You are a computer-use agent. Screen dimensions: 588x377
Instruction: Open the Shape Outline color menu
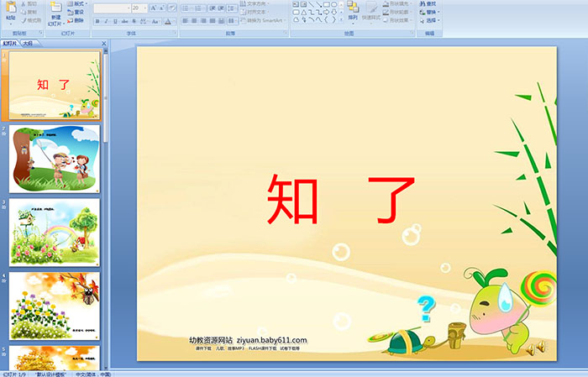[x=397, y=12]
